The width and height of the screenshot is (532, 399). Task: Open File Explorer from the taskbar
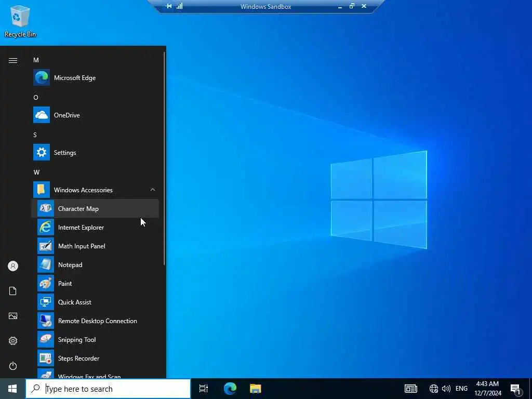coord(256,389)
